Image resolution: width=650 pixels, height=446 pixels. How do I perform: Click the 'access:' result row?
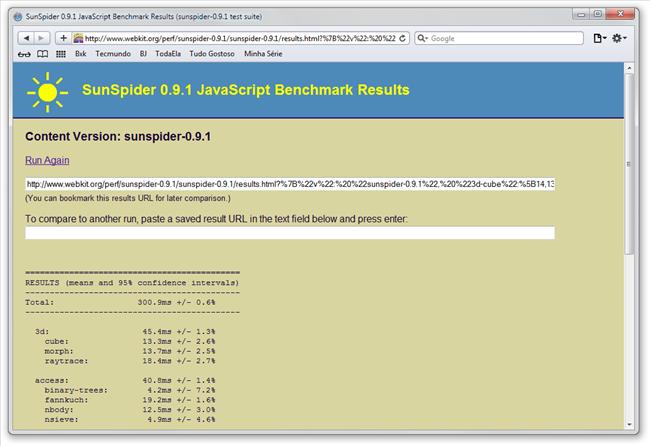click(125, 381)
